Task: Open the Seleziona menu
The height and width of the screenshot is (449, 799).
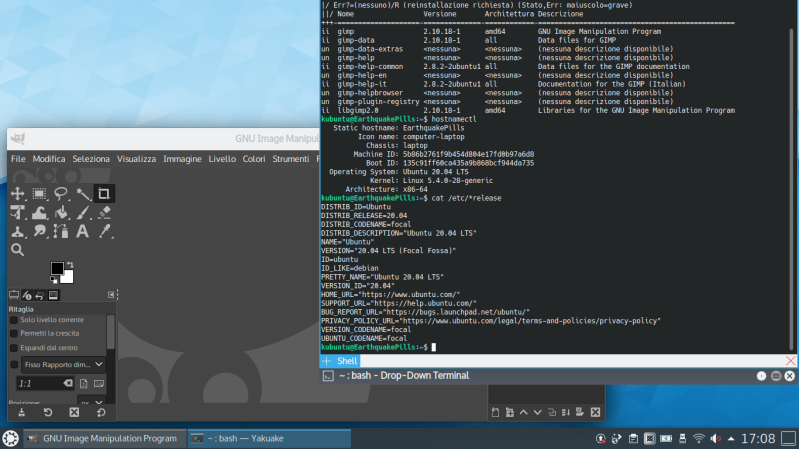Action: [x=91, y=159]
